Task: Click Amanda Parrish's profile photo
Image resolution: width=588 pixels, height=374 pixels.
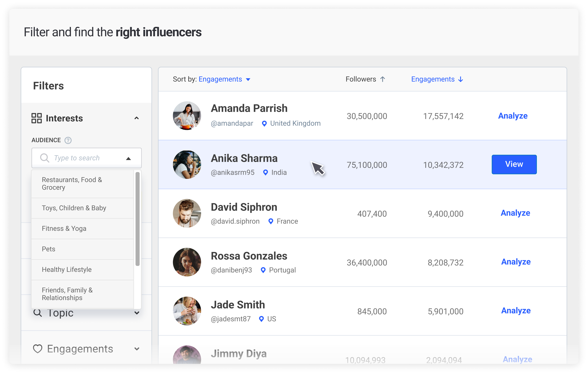Action: [187, 116]
